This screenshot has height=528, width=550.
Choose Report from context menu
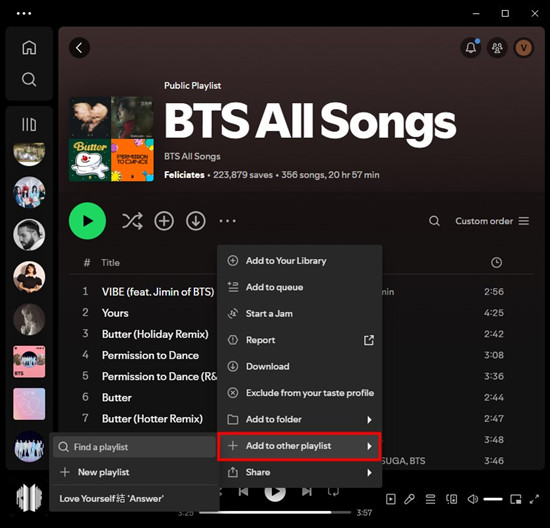300,340
